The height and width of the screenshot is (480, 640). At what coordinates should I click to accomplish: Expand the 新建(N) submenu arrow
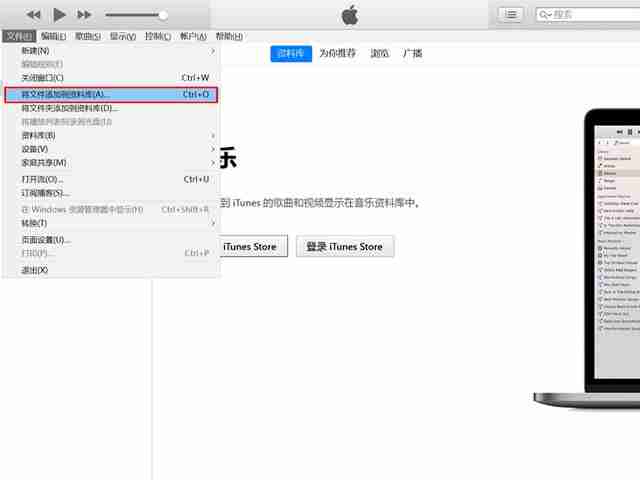coord(213,51)
